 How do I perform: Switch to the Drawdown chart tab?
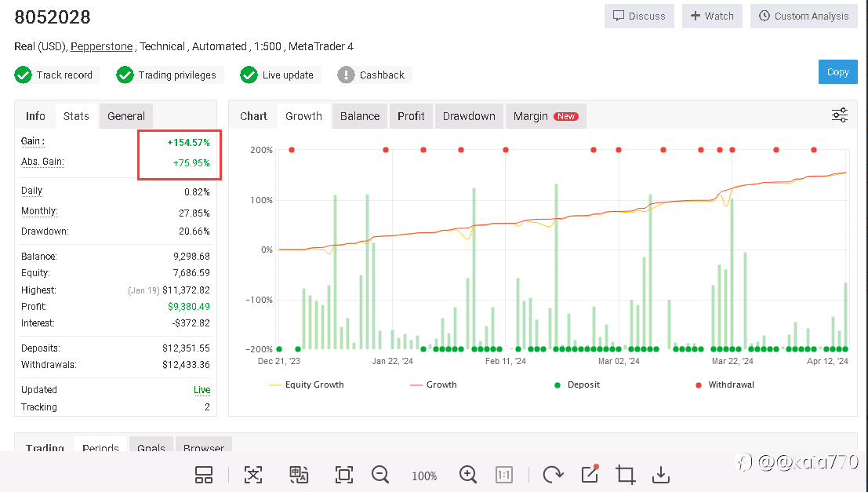click(469, 116)
